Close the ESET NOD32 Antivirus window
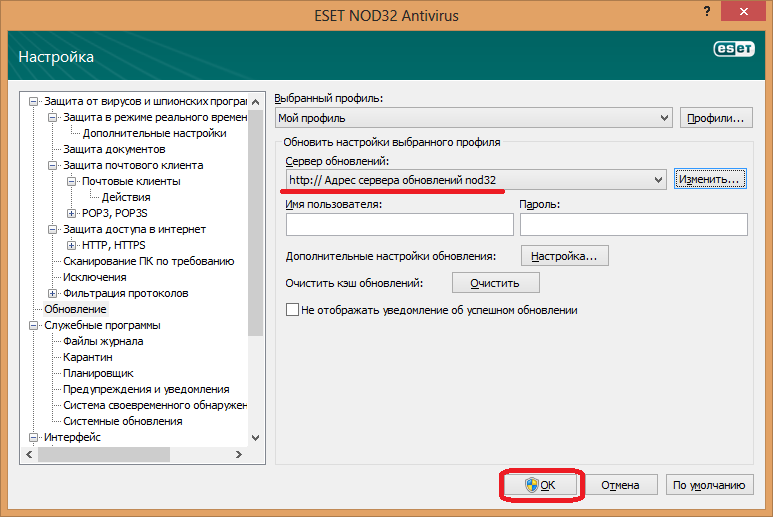The image size is (773, 517). [743, 11]
